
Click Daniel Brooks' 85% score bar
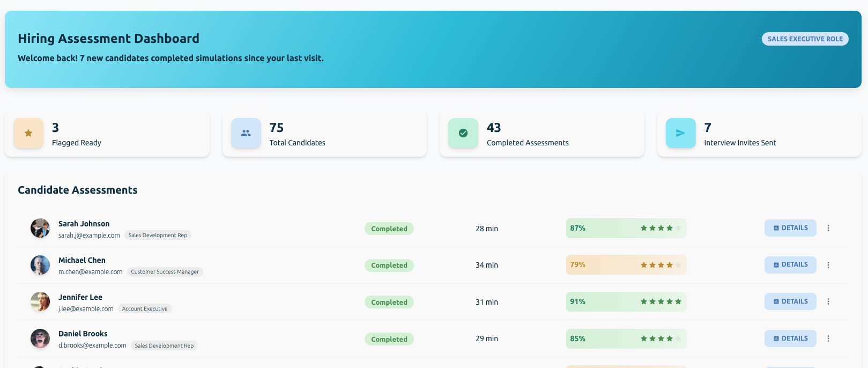pos(626,338)
